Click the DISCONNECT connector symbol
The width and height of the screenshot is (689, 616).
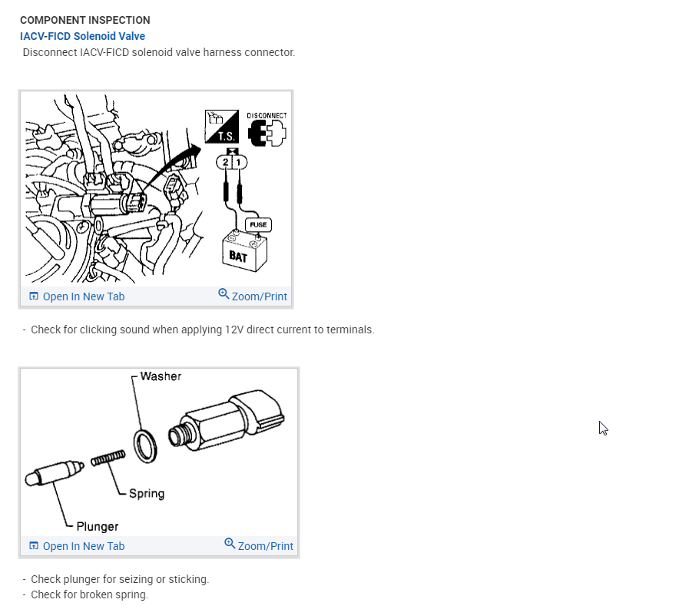267,129
